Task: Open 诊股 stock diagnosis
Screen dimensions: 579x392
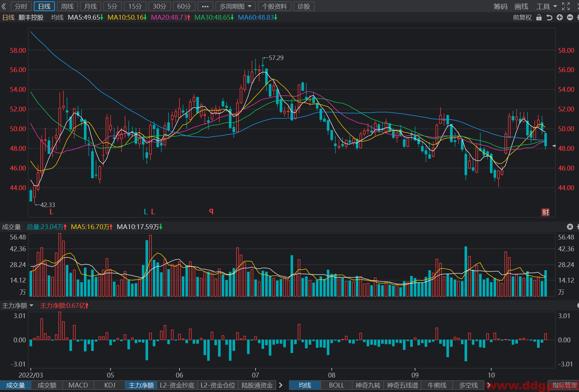Action: click(x=304, y=6)
